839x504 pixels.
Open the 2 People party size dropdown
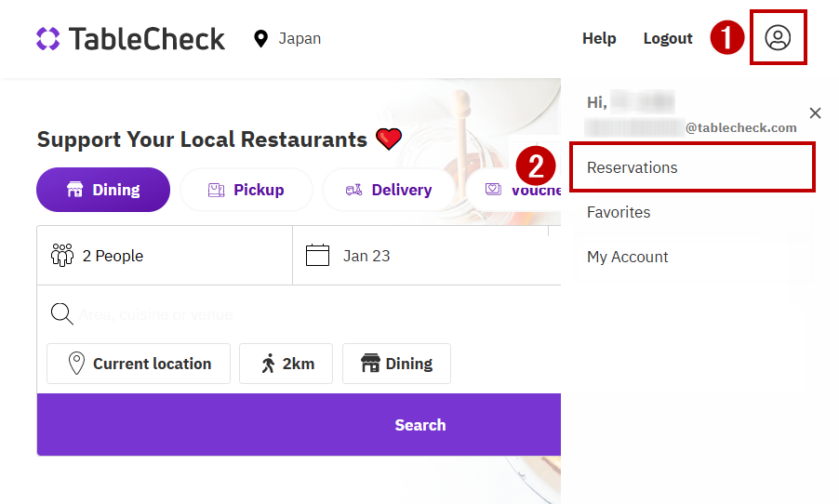point(165,256)
